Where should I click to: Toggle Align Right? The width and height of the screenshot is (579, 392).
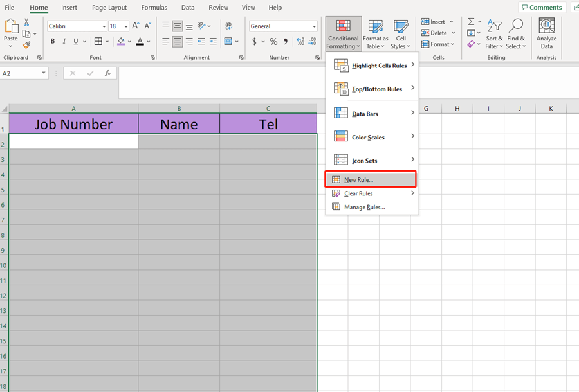coord(189,41)
